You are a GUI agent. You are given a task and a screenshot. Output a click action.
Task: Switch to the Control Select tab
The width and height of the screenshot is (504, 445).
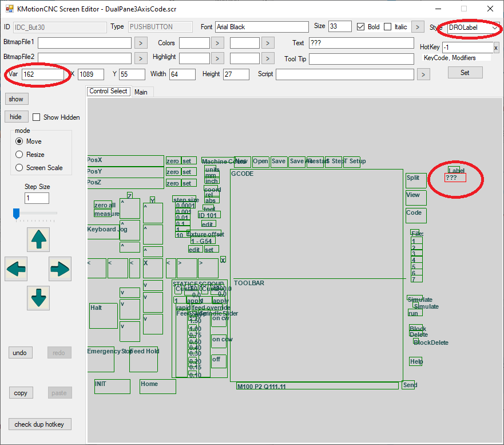[x=108, y=92]
